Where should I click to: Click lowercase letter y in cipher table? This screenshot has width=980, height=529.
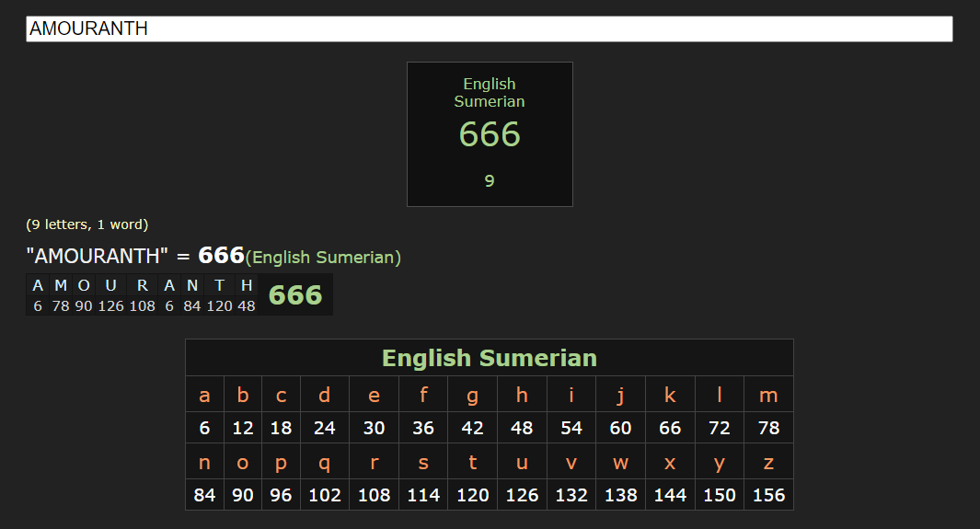pos(720,464)
